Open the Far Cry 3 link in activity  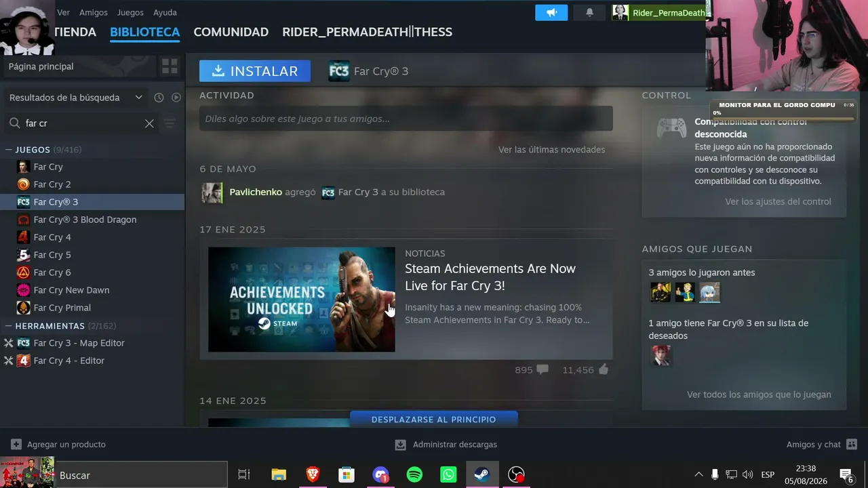click(358, 192)
